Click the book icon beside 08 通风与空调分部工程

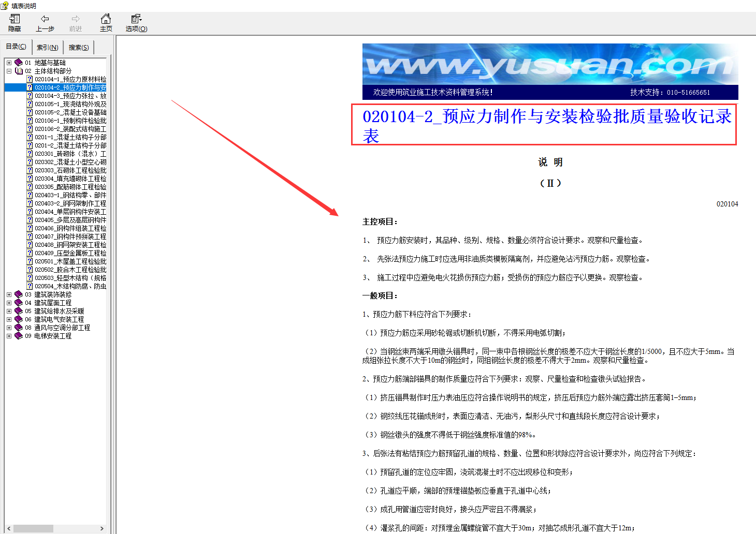click(19, 328)
